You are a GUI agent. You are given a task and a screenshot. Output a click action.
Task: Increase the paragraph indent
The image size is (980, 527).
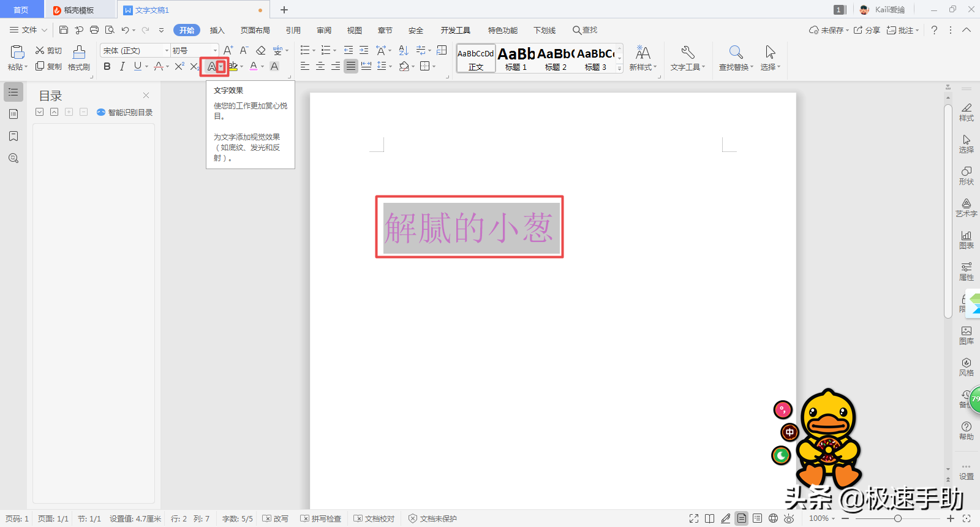pyautogui.click(x=364, y=50)
